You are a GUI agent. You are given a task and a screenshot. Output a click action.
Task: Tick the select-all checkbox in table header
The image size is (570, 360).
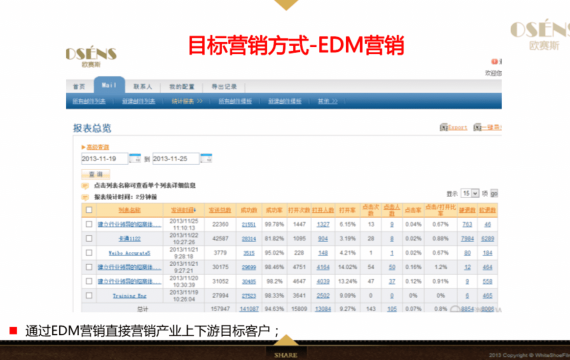pyautogui.click(x=89, y=210)
